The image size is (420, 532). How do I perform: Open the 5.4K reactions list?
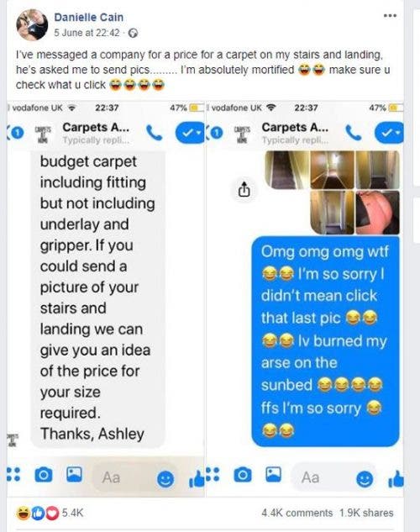click(50, 513)
